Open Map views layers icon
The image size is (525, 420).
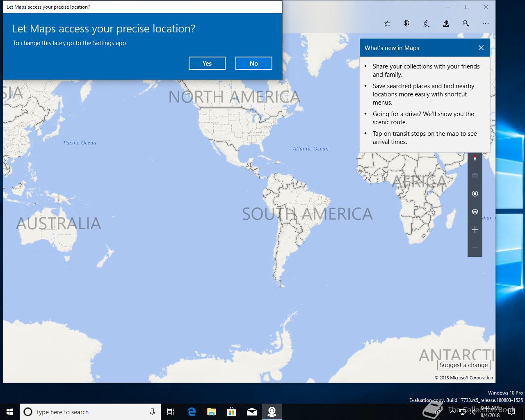click(x=475, y=212)
